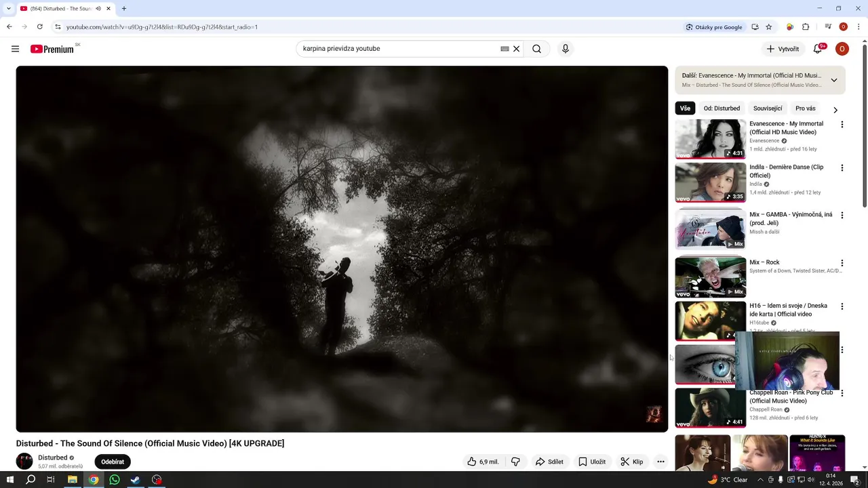Image resolution: width=868 pixels, height=488 pixels.
Task: Show more filter chips with right arrow
Action: (x=835, y=110)
